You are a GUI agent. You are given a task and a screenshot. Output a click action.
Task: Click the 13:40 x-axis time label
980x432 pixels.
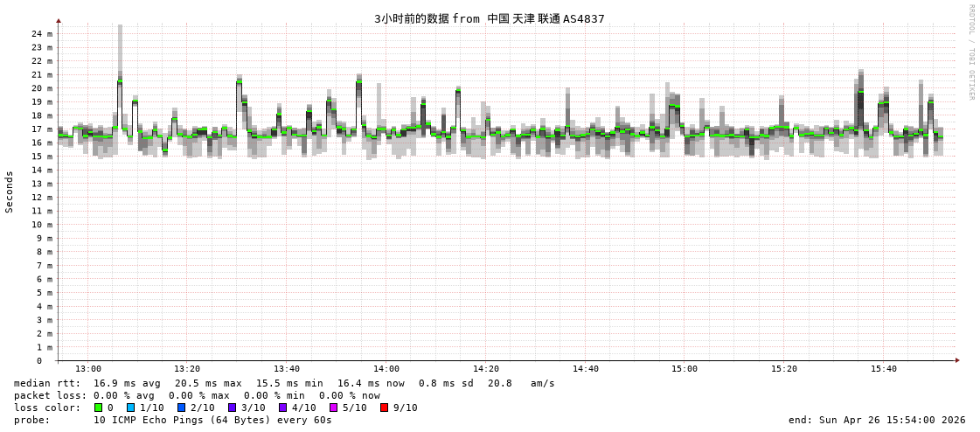pyautogui.click(x=288, y=369)
